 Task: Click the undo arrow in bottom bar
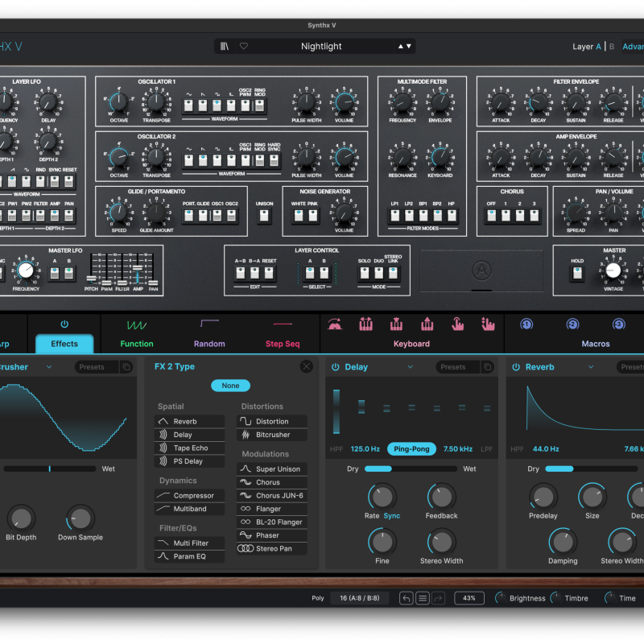(x=407, y=598)
